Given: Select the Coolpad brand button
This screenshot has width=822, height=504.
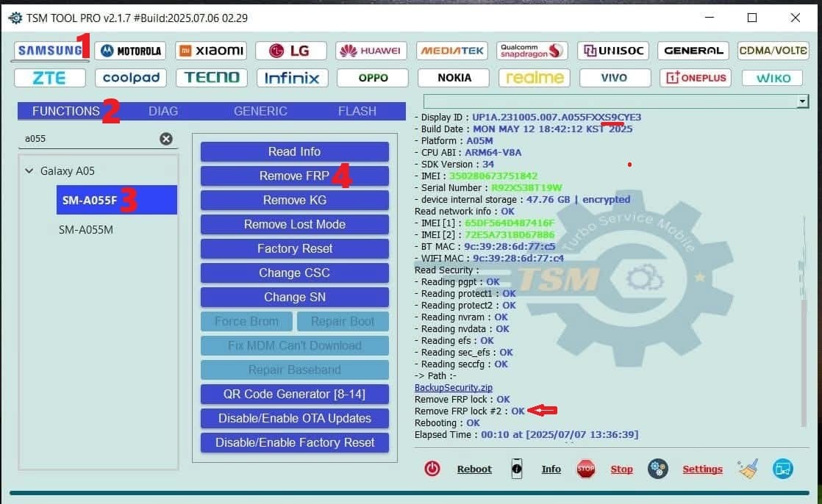Looking at the screenshot, I should 131,78.
